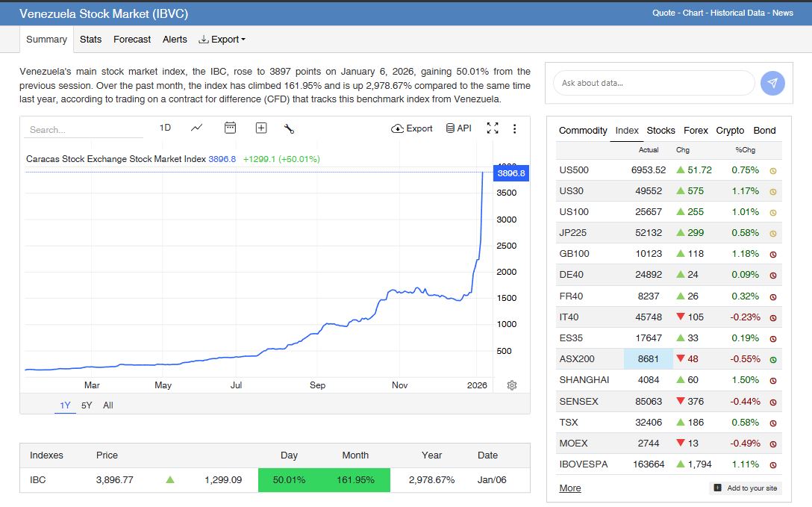Click the chart settings gear icon
The image size is (812, 507).
(x=512, y=385)
